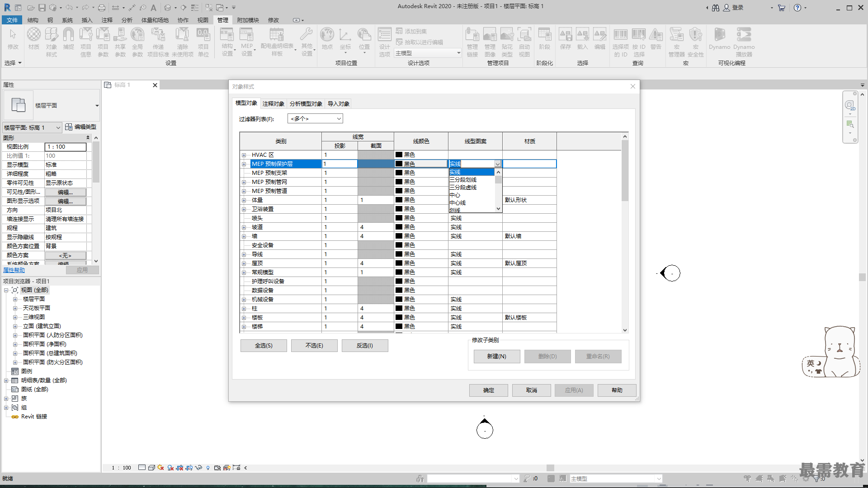
Task: Open 对象样式 (Object Styles) ribbon tool
Action: 52,42
